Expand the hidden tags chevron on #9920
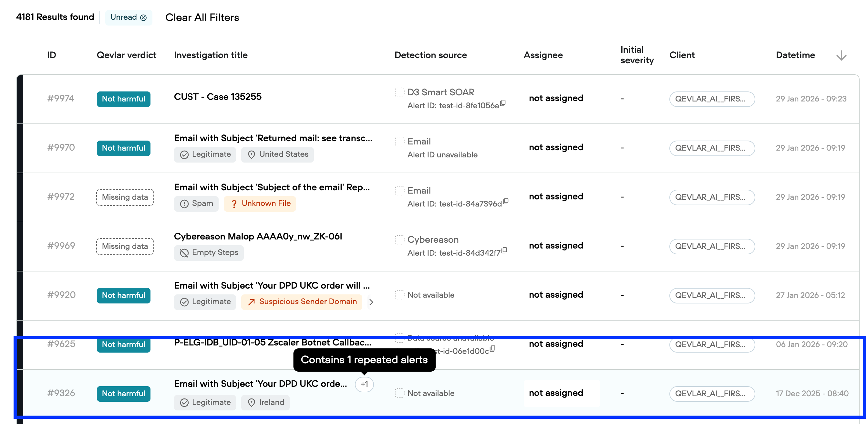Image resolution: width=868 pixels, height=424 pixels. pos(371,302)
